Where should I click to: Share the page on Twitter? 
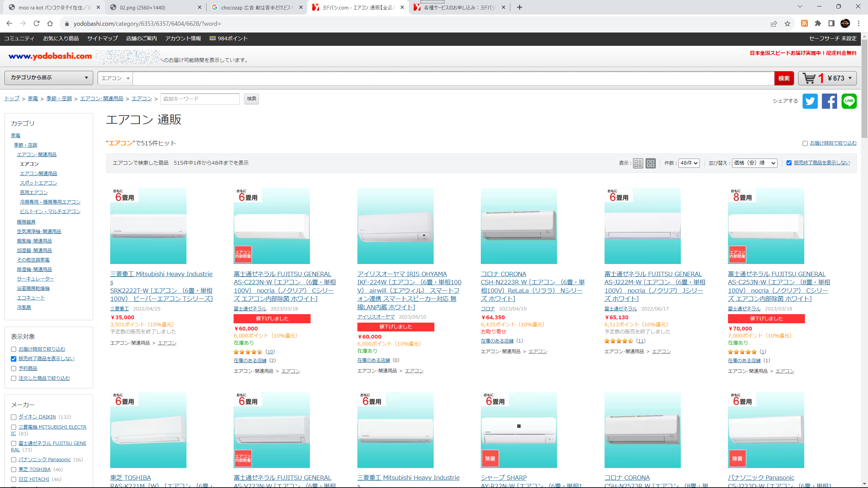[x=810, y=101]
